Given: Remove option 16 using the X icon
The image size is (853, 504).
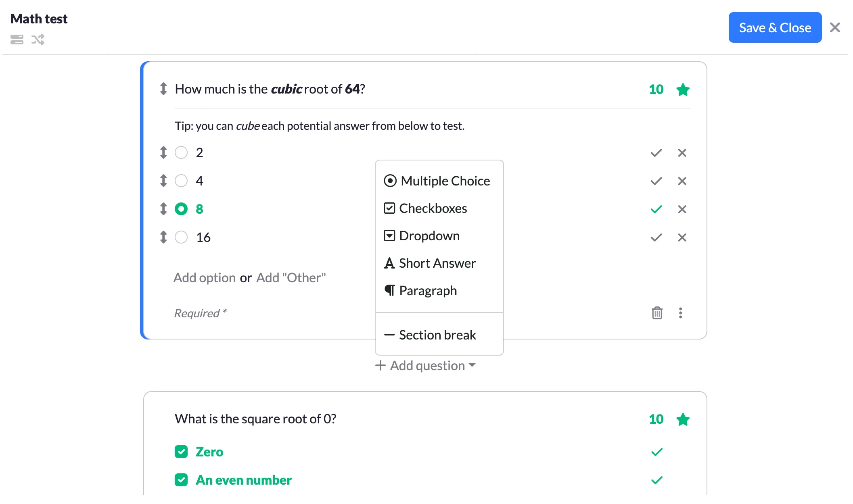Looking at the screenshot, I should pos(682,237).
